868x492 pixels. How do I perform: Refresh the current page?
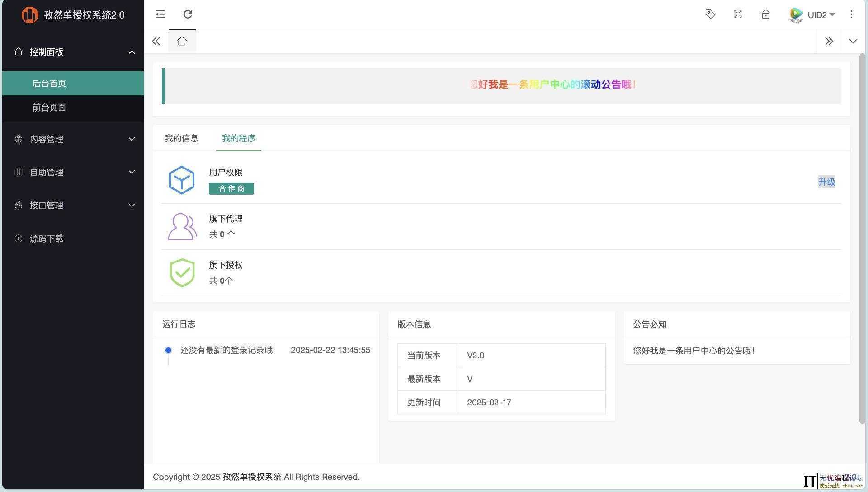pyautogui.click(x=188, y=14)
